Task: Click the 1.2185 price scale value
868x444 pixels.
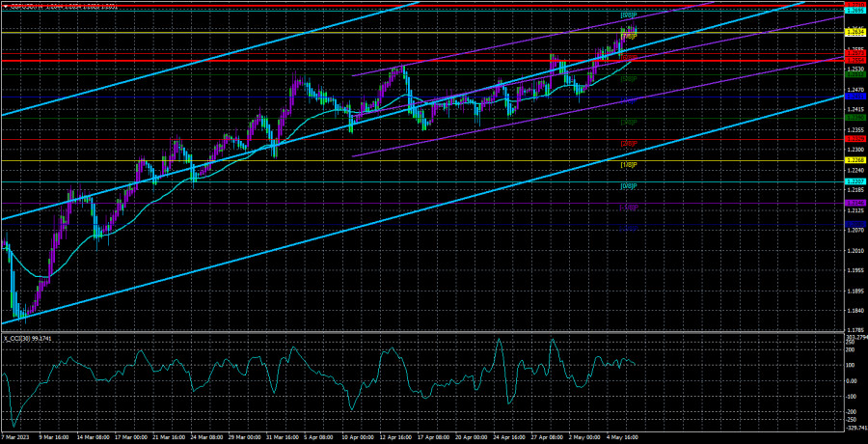Action: coord(855,191)
